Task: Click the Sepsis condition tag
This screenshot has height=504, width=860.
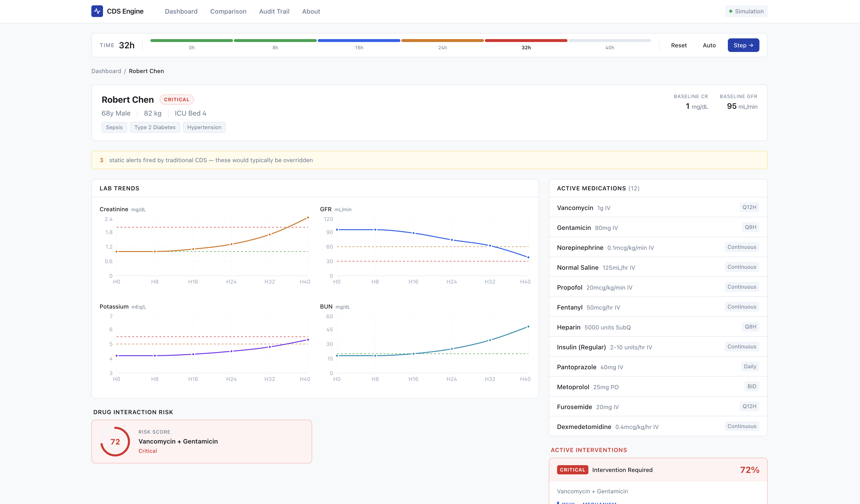Action: (x=114, y=127)
